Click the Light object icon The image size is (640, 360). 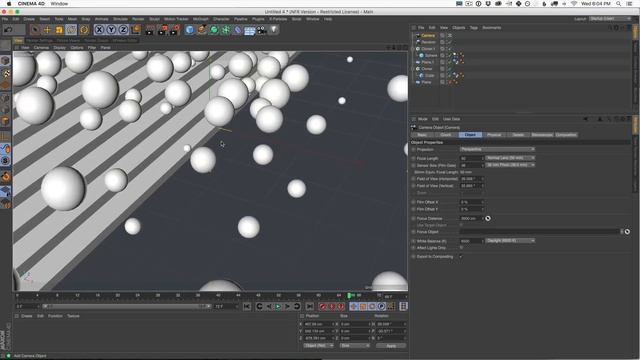[x=274, y=30]
